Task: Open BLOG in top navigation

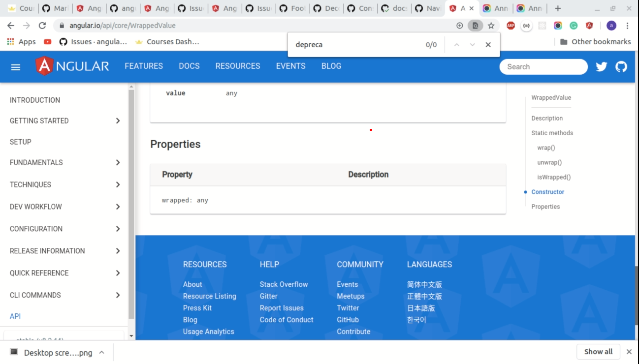Action: point(331,66)
